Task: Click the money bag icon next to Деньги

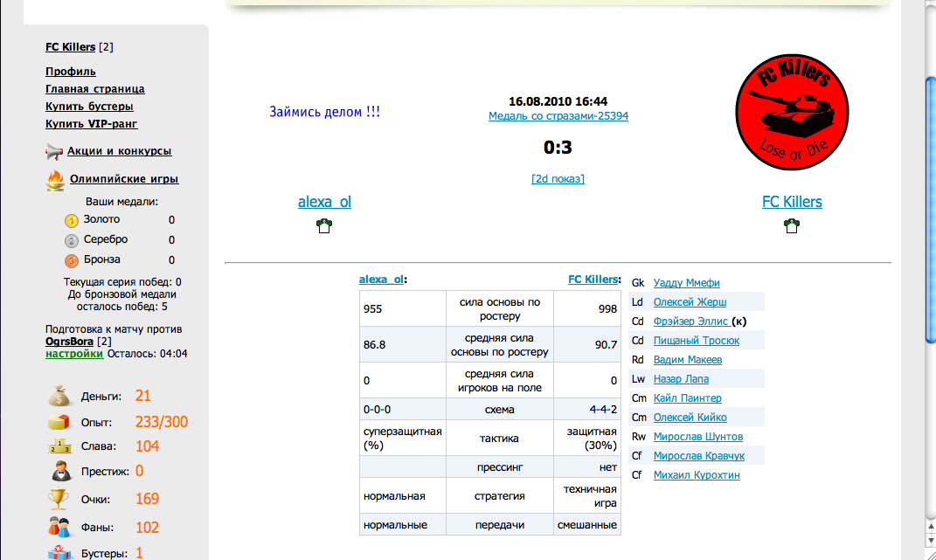Action: pos(59,396)
